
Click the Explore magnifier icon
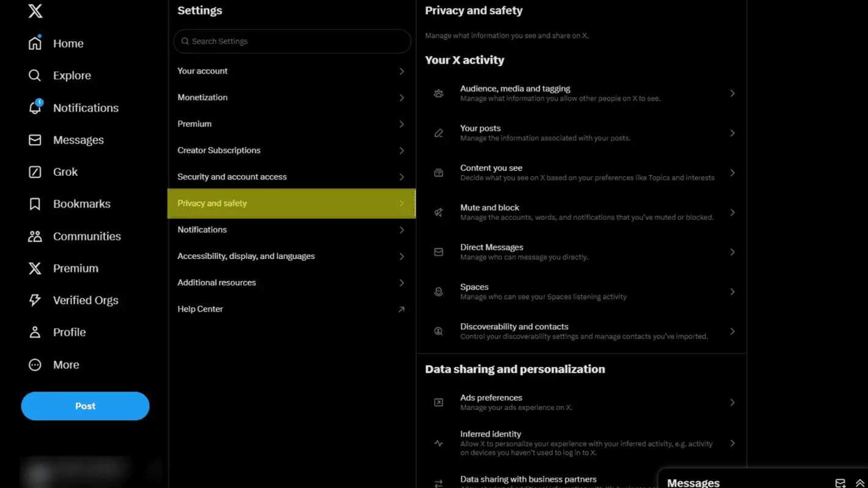coord(35,76)
